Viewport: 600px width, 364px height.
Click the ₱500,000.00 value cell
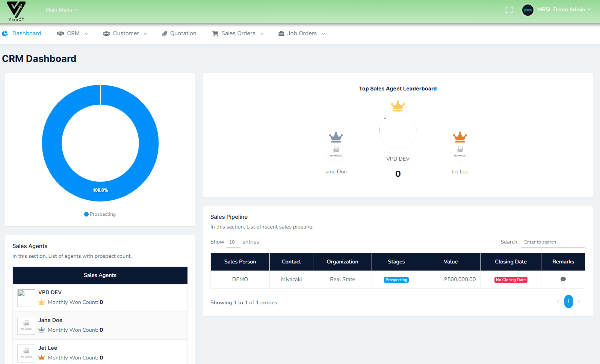click(450, 280)
